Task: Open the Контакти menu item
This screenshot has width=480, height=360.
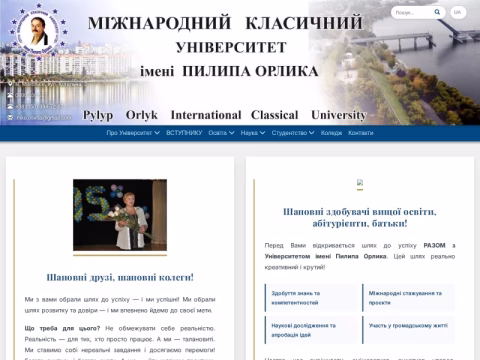Action: 361,133
